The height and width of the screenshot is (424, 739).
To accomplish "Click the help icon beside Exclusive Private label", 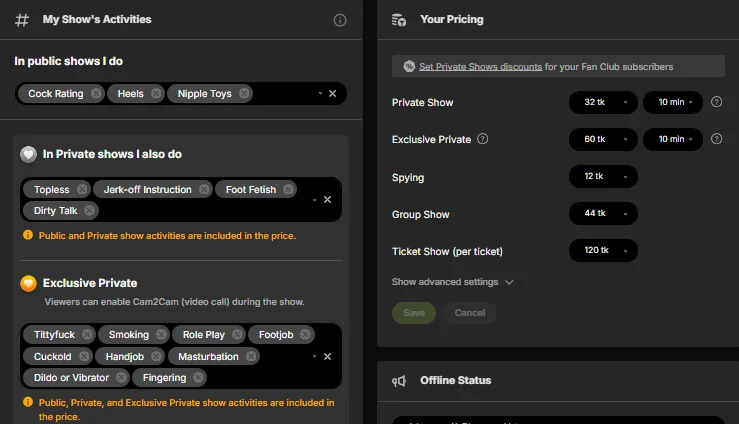I will tap(483, 139).
